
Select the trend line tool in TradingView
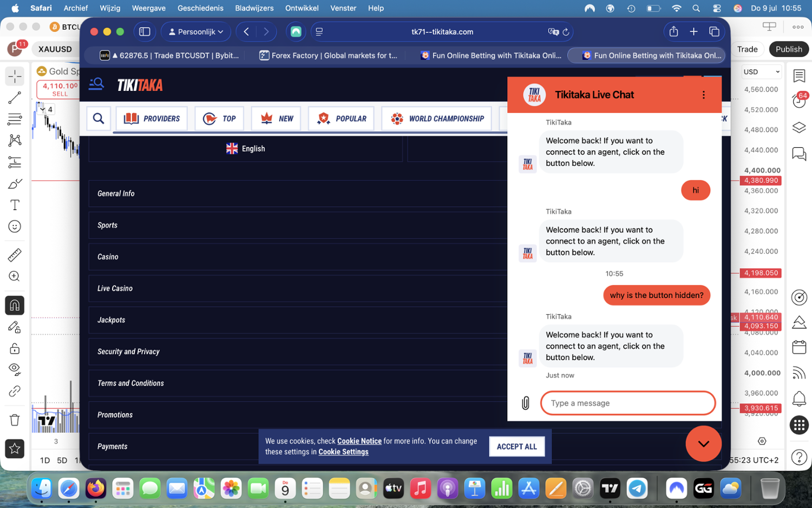pos(15,97)
